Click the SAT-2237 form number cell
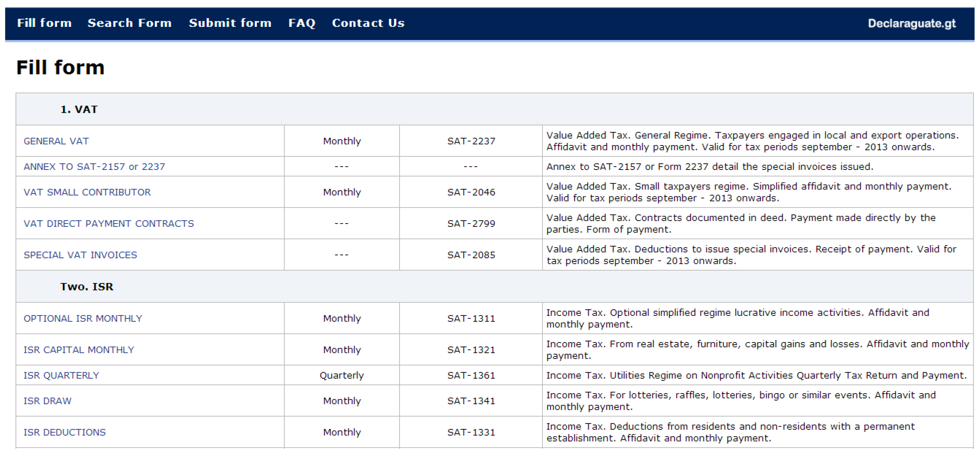The height and width of the screenshot is (454, 980). point(470,141)
